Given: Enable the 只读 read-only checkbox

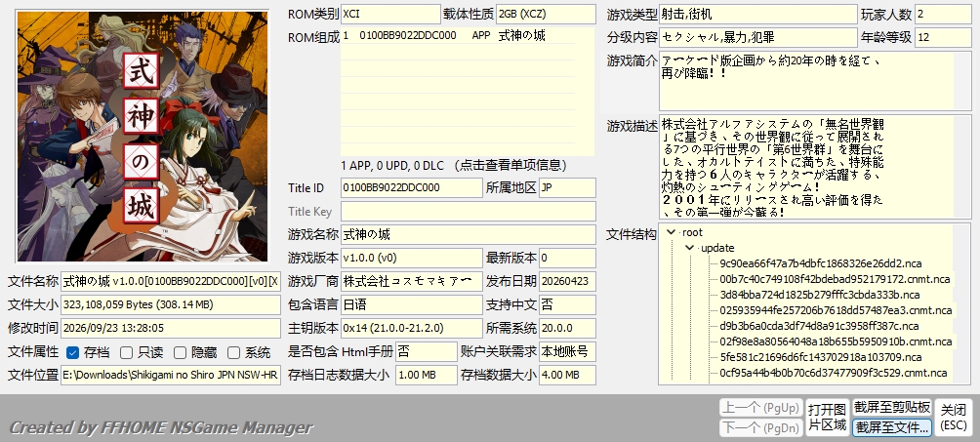Looking at the screenshot, I should [126, 352].
